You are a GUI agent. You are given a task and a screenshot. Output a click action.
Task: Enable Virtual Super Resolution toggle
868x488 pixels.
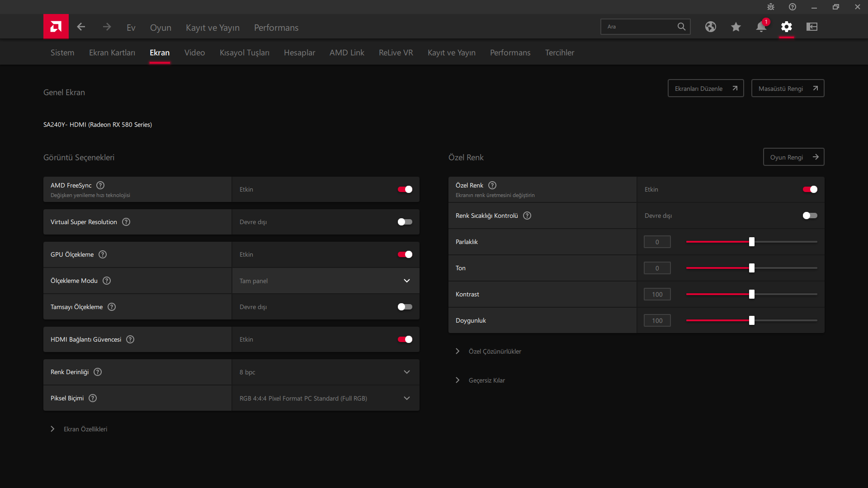[405, 222]
